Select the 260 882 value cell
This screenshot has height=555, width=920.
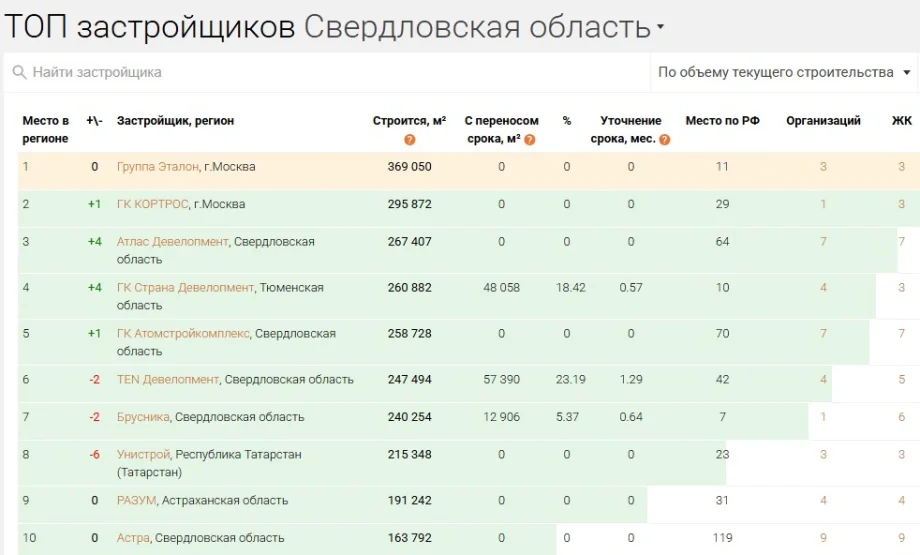(410, 287)
